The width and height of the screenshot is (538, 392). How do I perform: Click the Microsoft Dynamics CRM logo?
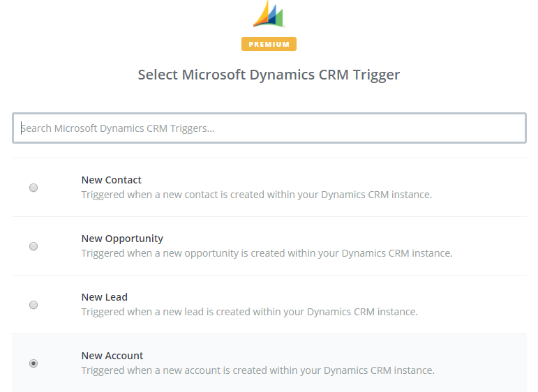point(269,14)
